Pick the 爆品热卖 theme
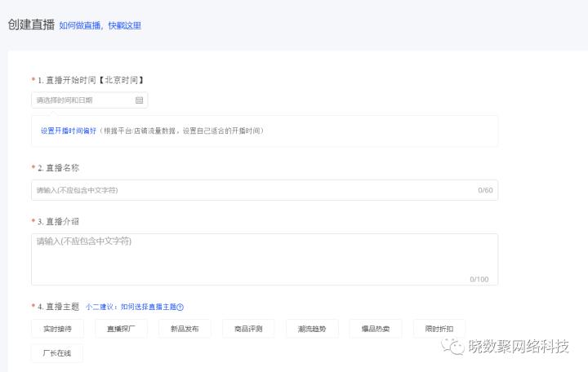Viewport: 588px width, 372px height. coord(376,329)
